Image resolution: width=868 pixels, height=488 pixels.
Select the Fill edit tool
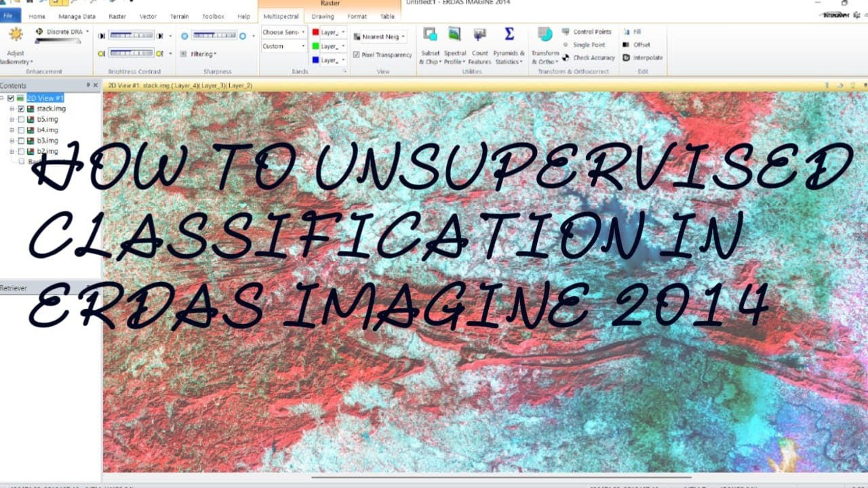631,32
